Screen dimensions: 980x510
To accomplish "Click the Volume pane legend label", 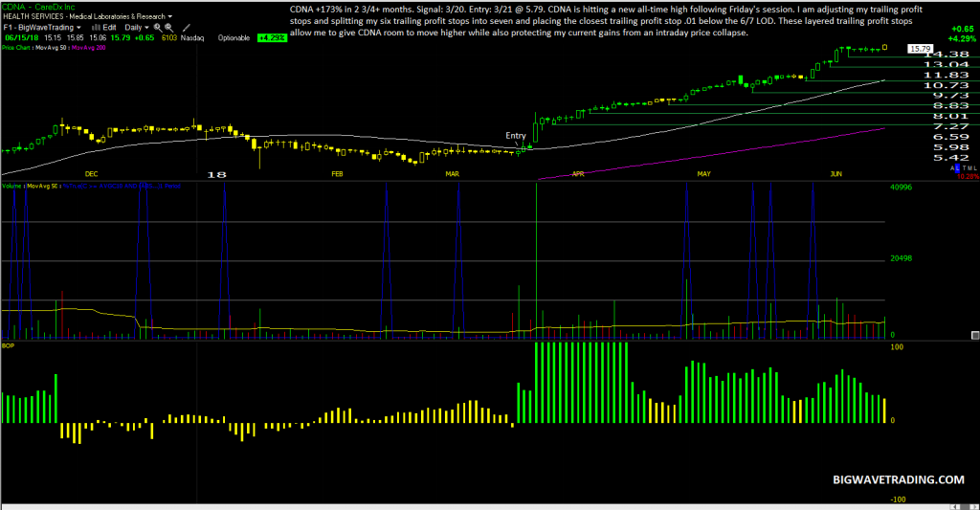I will point(11,186).
